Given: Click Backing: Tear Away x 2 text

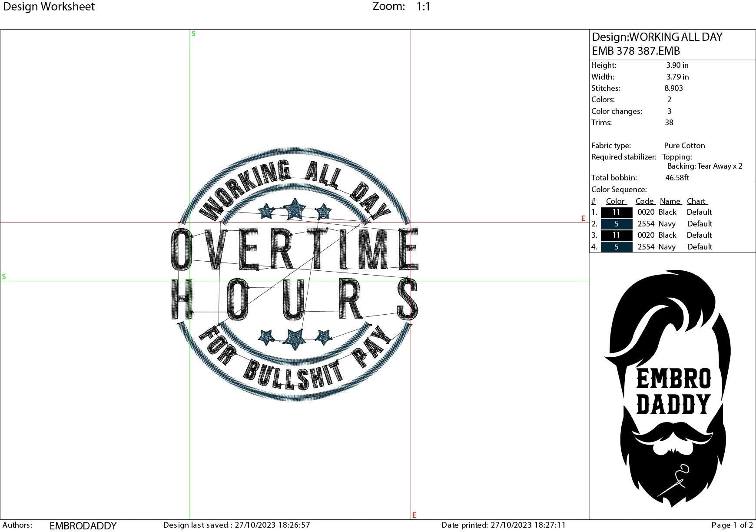Looking at the screenshot, I should [x=705, y=166].
